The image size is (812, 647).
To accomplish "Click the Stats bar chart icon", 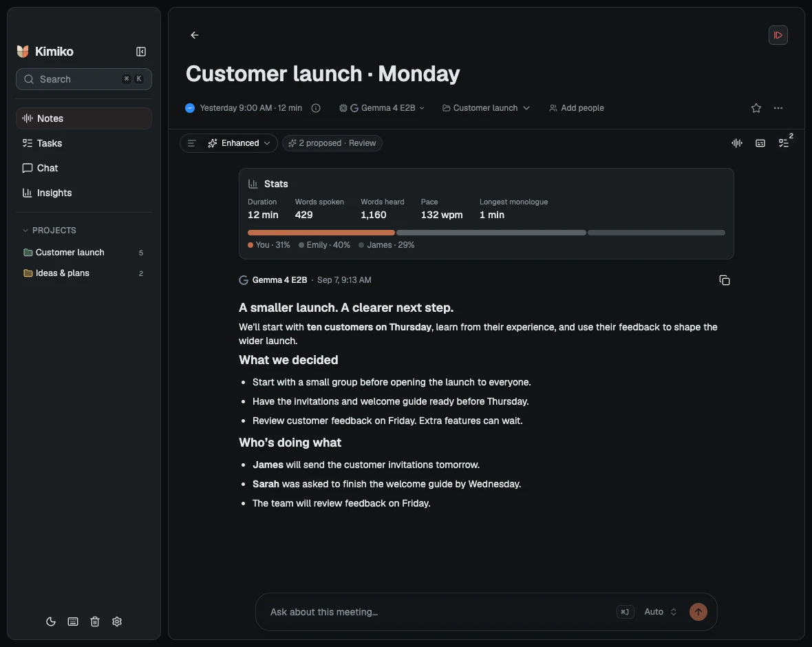I will 253,184.
